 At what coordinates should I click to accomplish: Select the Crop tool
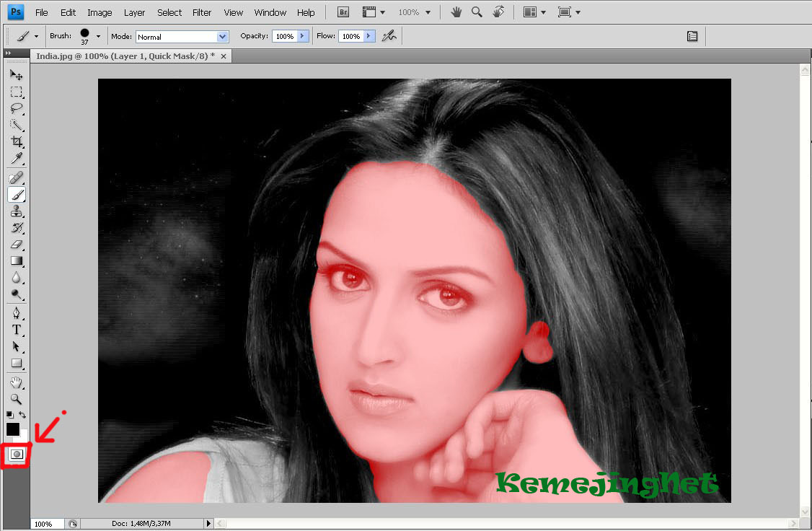[17, 142]
